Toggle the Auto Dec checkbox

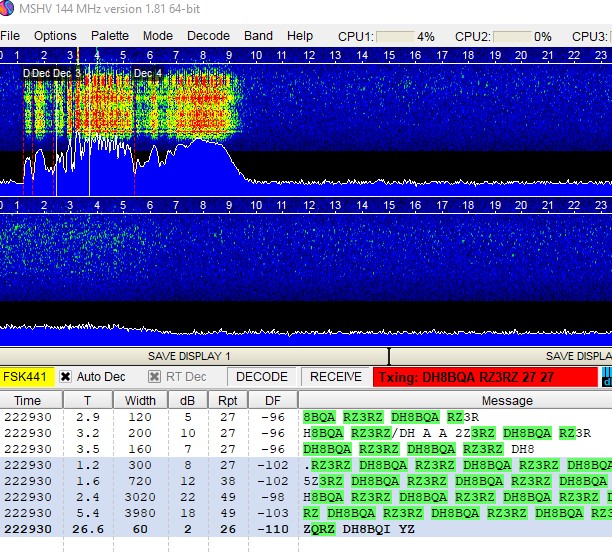[65, 377]
